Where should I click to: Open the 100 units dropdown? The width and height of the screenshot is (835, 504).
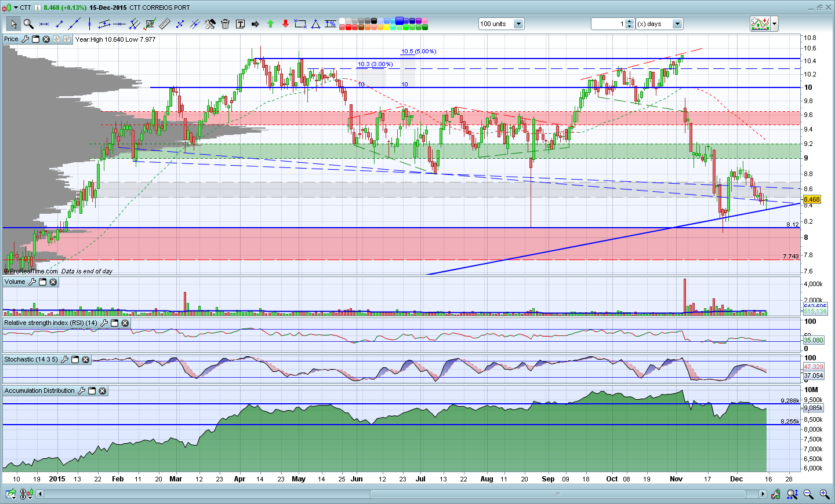(x=518, y=24)
